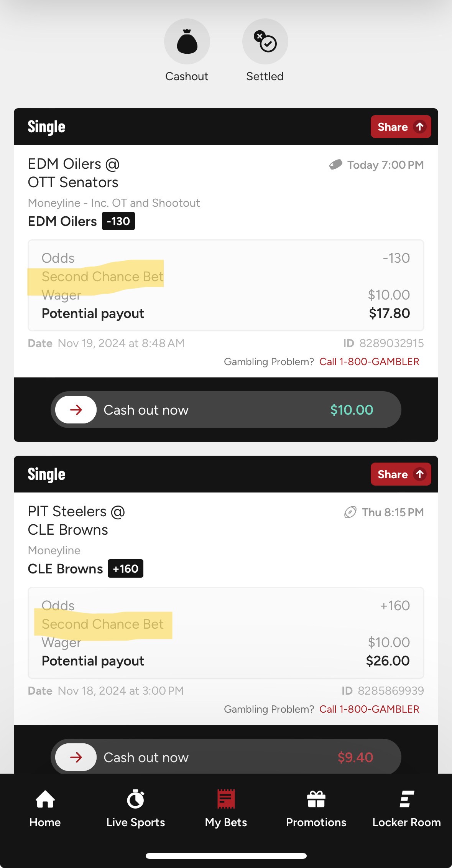Open the Home tab icon
The image size is (452, 868).
(x=45, y=800)
